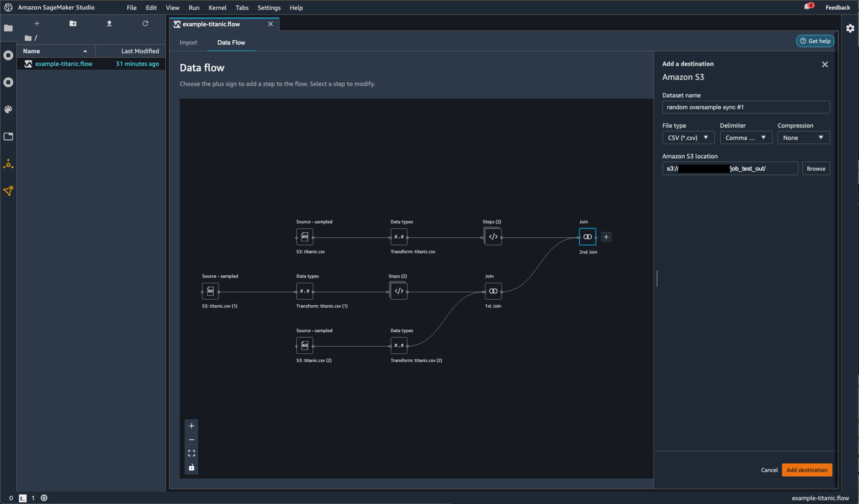Switch to the Import tab
The image size is (859, 504).
pyautogui.click(x=188, y=43)
